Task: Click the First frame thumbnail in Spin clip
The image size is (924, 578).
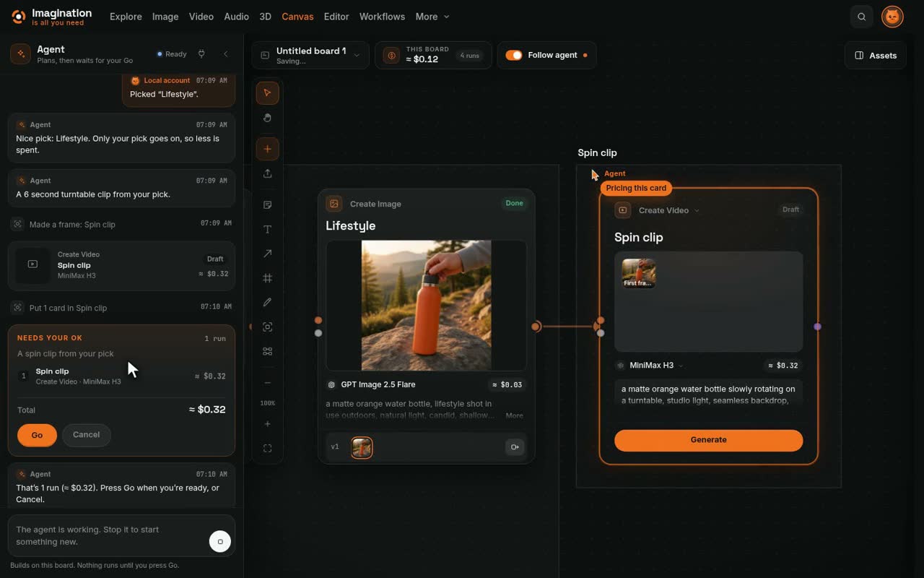Action: [x=639, y=273]
